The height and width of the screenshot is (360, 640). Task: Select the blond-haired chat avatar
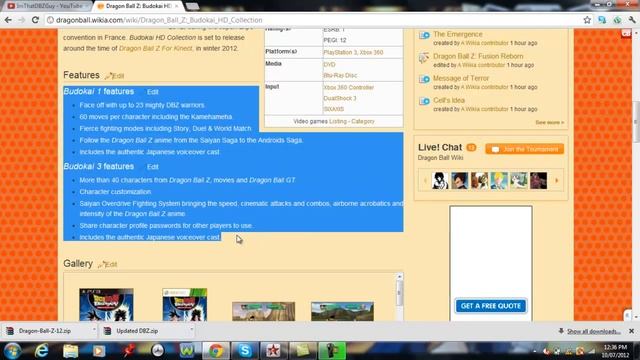click(499, 180)
